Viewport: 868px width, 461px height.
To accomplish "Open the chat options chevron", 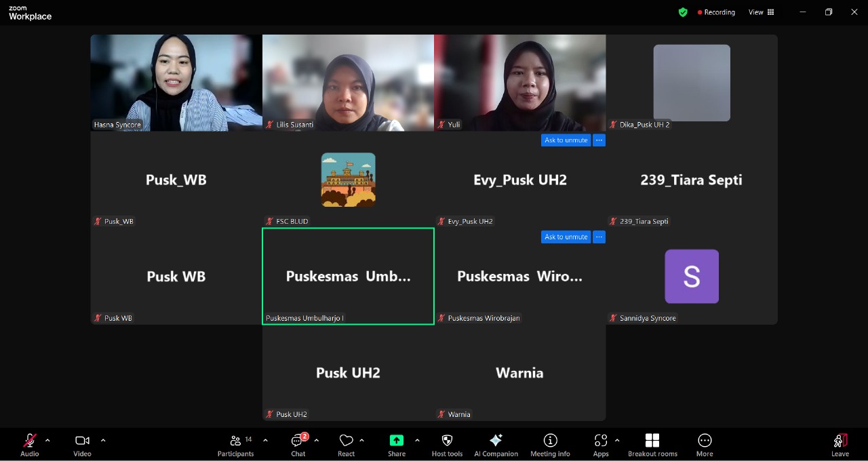I will [x=317, y=440].
